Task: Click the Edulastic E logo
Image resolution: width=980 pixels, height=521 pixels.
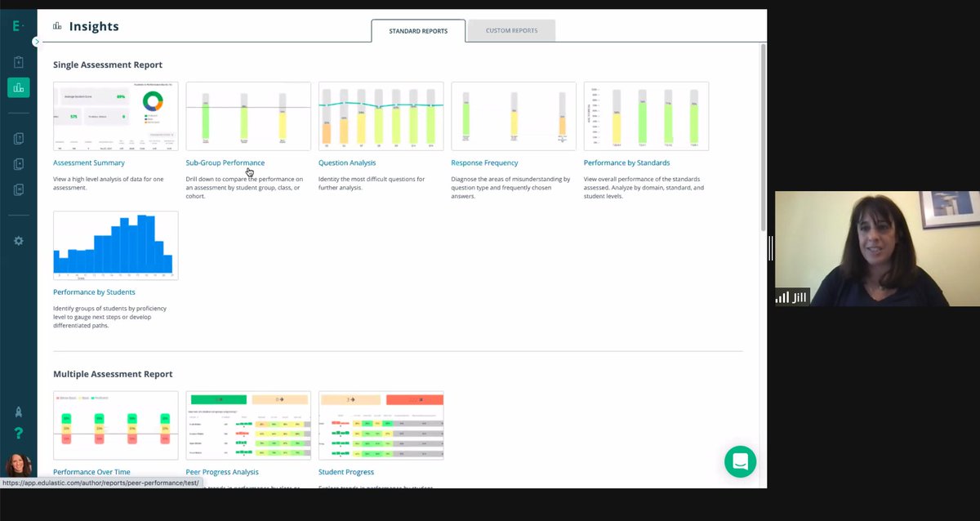Action: point(18,25)
